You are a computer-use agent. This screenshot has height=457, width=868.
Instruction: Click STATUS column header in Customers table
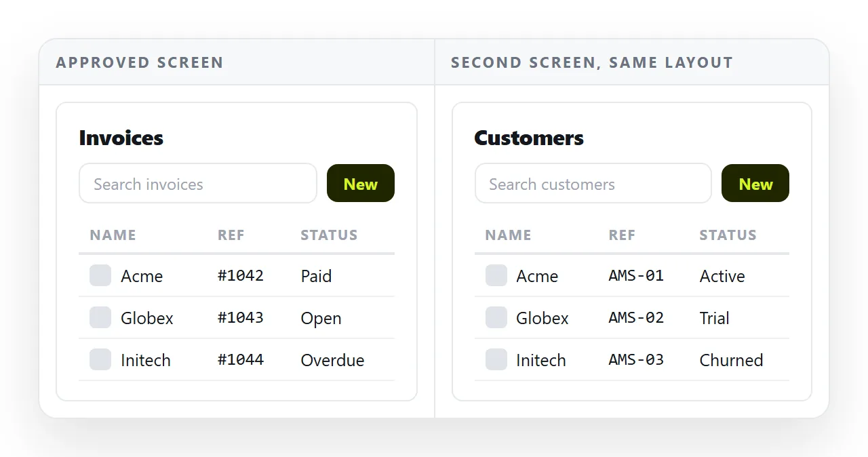pyautogui.click(x=728, y=235)
